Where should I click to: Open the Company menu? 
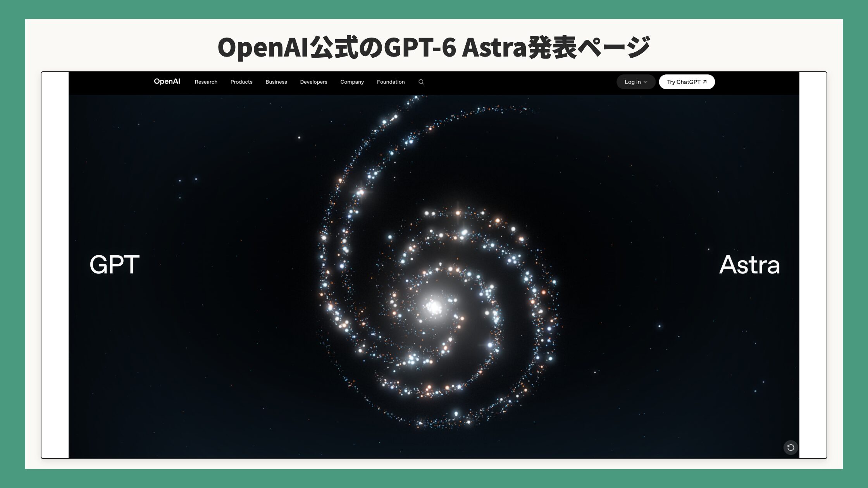352,82
